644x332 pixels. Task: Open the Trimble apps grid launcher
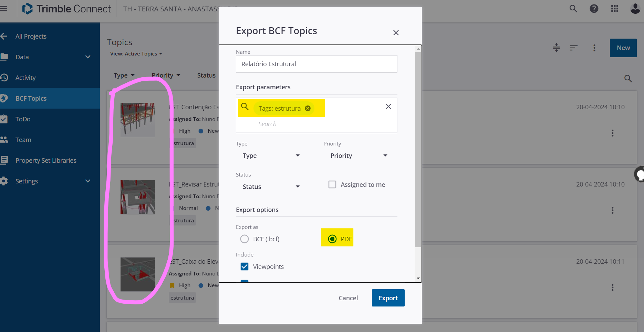[x=615, y=9]
